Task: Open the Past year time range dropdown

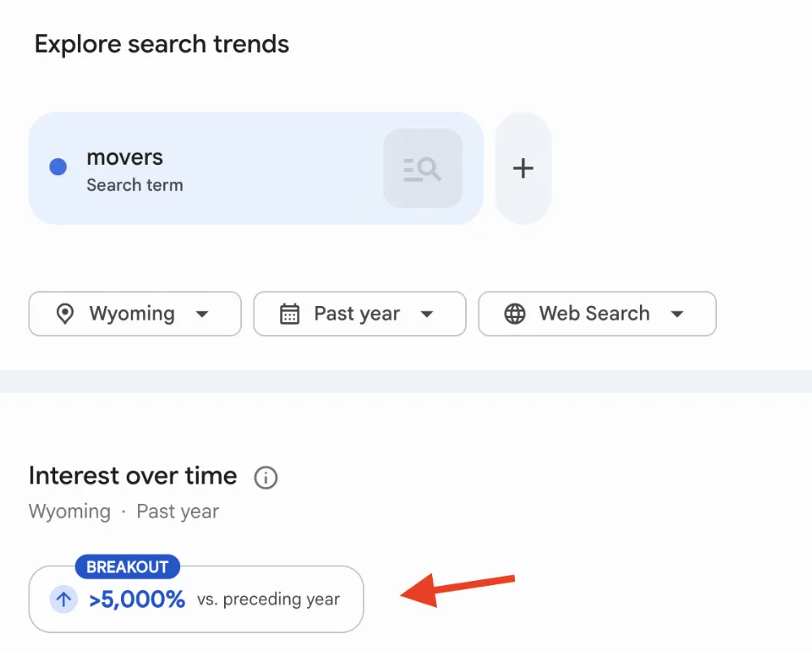Action: click(360, 313)
